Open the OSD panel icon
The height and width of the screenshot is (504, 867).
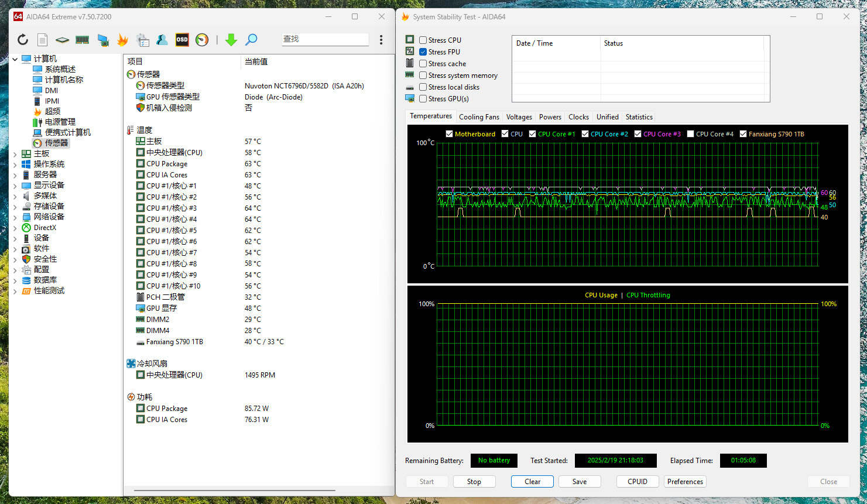click(x=182, y=40)
